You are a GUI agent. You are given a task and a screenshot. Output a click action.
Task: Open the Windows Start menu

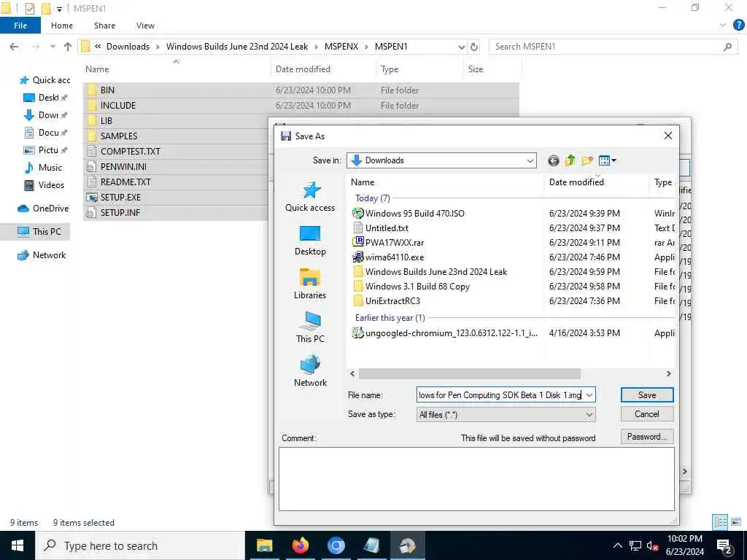(x=18, y=545)
